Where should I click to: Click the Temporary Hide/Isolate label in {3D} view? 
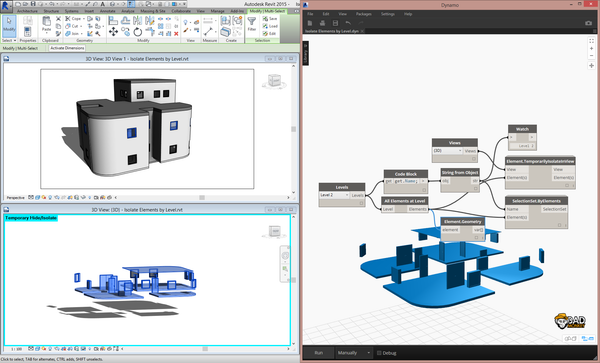click(x=31, y=218)
